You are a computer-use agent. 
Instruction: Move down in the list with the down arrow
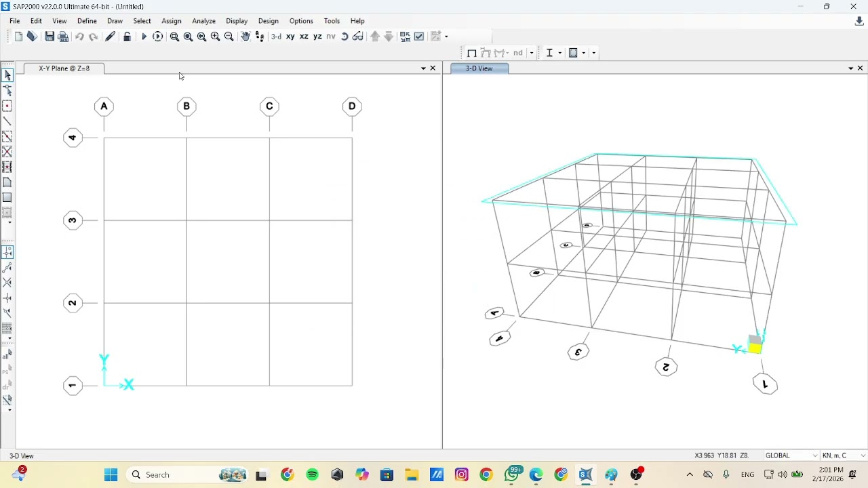pyautogui.click(x=389, y=37)
